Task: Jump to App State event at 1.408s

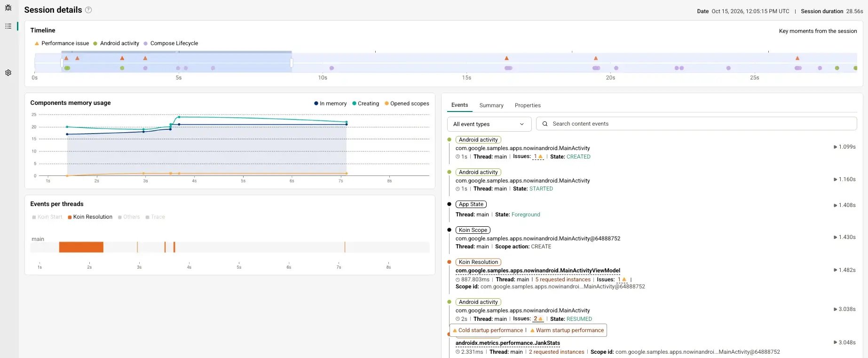Action: 844,205
